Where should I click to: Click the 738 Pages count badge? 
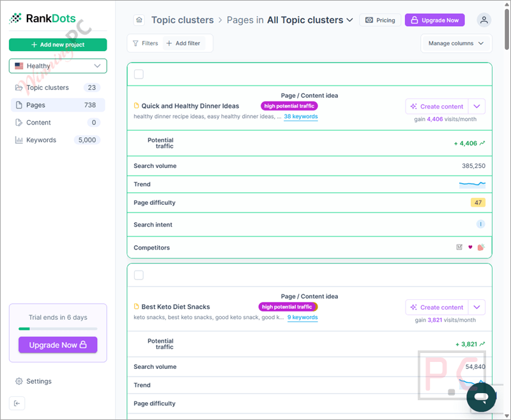pyautogui.click(x=90, y=105)
